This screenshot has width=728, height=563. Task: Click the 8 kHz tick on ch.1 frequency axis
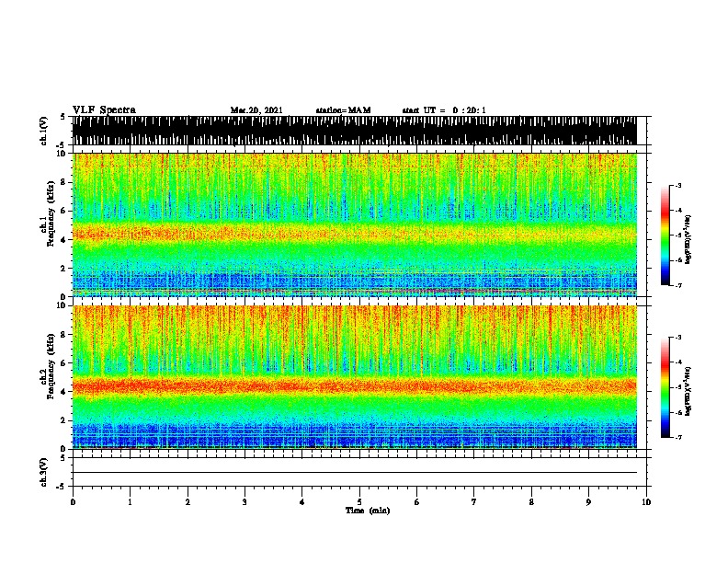63,182
